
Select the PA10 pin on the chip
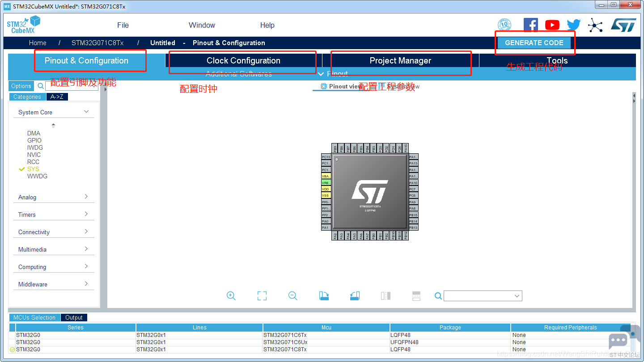(x=413, y=183)
